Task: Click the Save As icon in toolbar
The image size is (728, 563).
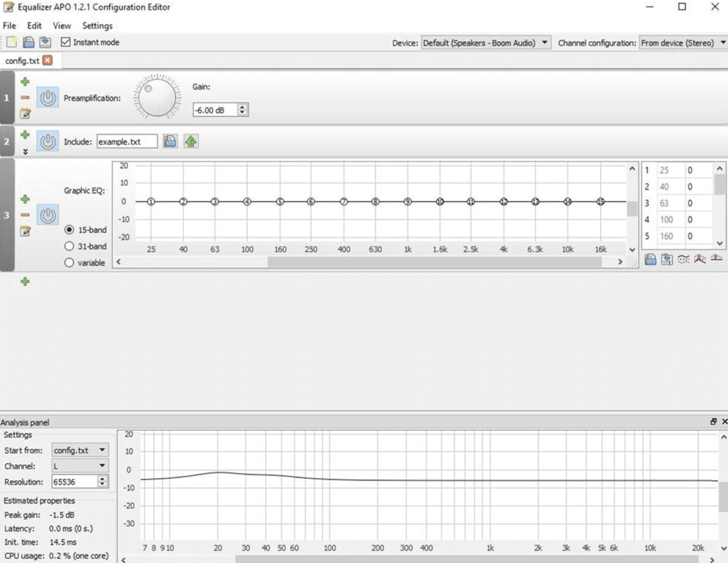Action: [45, 42]
